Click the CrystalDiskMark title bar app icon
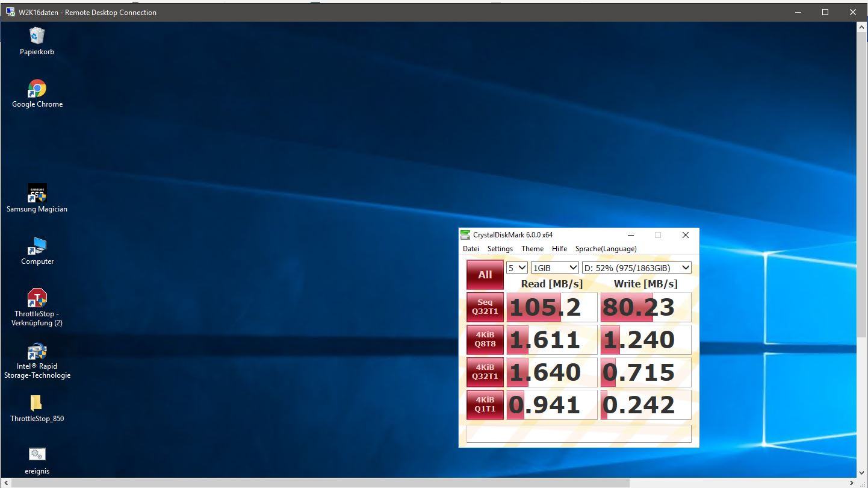Image resolution: width=868 pixels, height=488 pixels. pyautogui.click(x=465, y=235)
